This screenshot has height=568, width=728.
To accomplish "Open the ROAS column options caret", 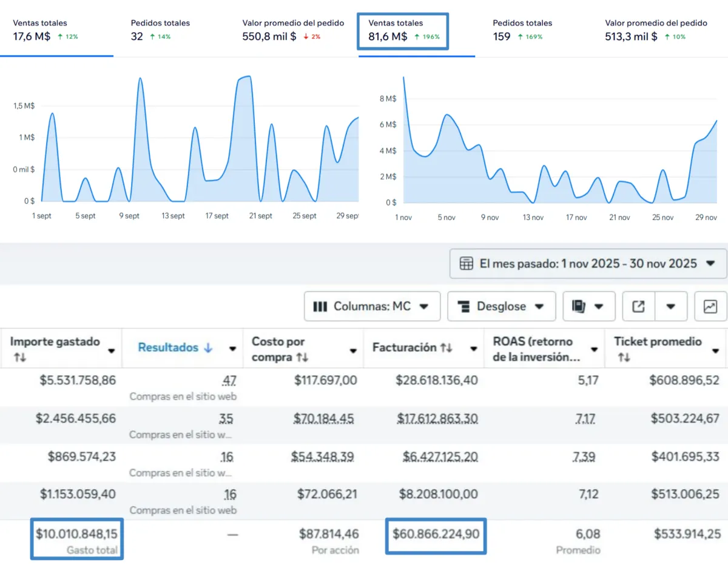I will (x=595, y=350).
